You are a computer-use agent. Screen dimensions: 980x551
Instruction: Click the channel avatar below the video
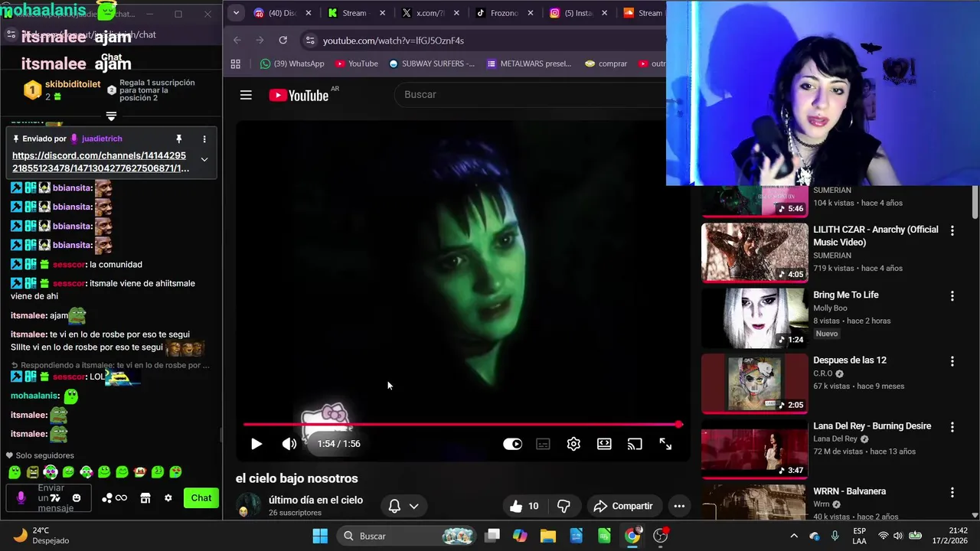(248, 506)
